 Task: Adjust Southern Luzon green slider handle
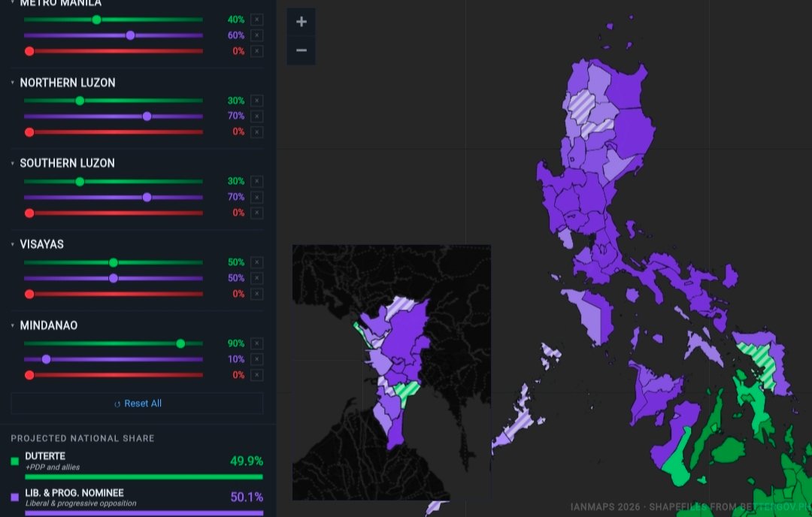[80, 181]
